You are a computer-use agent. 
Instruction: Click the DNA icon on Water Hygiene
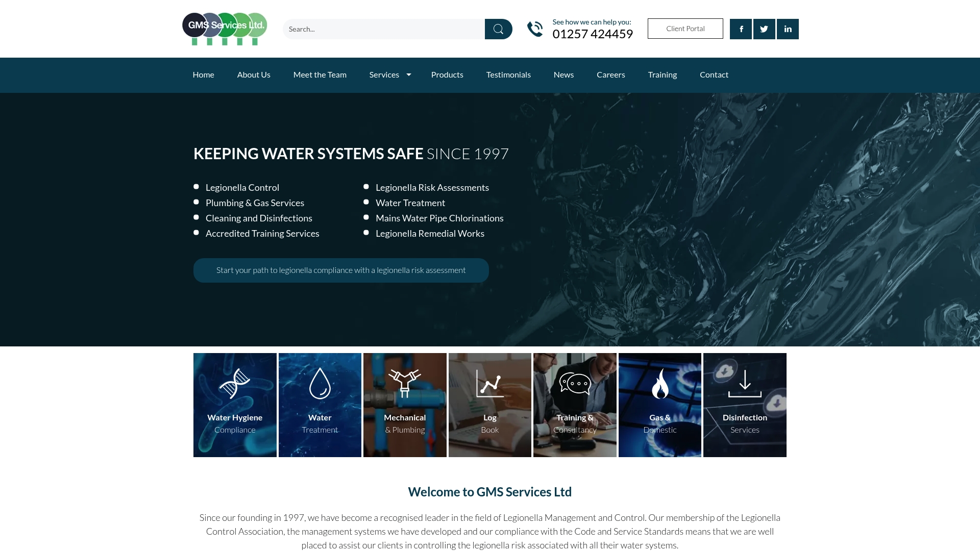(x=235, y=383)
